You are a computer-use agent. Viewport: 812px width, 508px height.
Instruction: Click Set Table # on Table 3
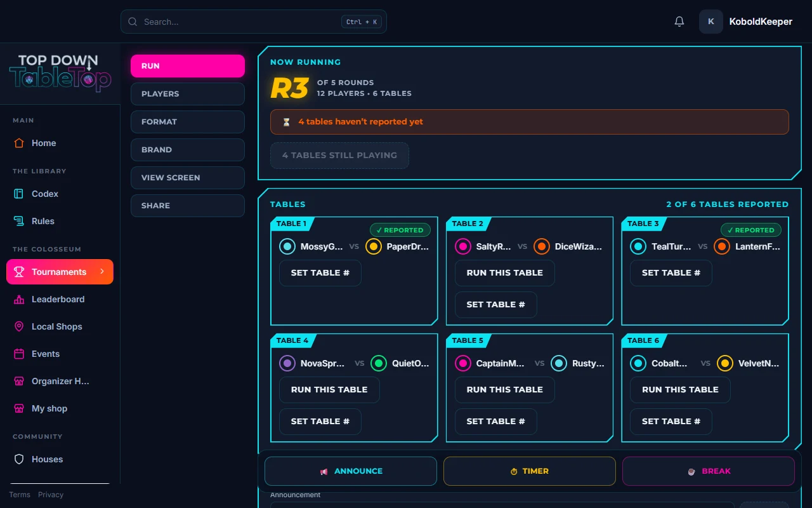coord(671,273)
